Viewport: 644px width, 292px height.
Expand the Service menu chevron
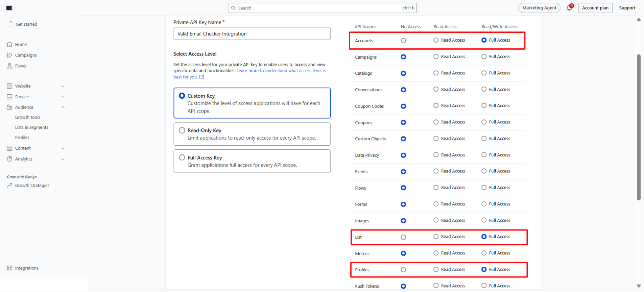63,97
